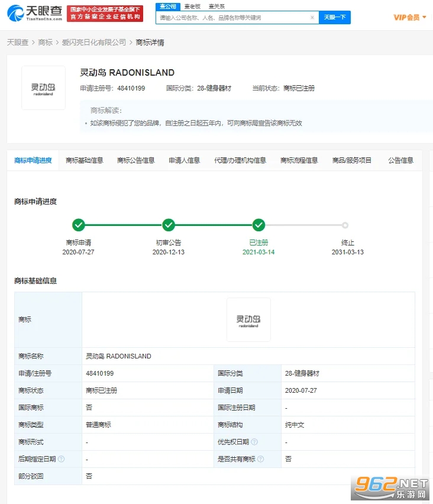Select the 商品/服务项目 tab
The image size is (433, 504).
(352, 160)
